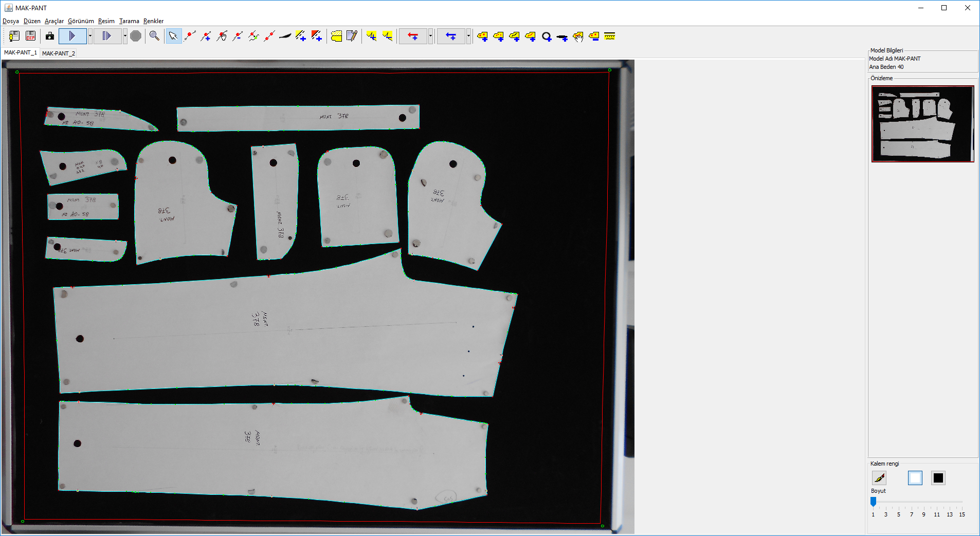Click the Önizleme preview thumbnail
The image size is (980, 536).
[922, 124]
